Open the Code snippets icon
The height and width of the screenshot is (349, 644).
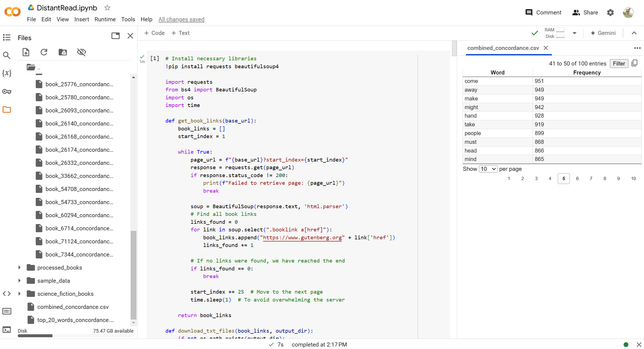coord(7,294)
